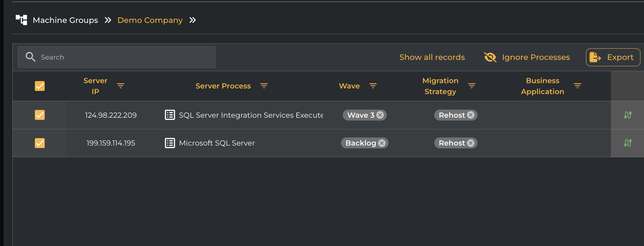
Task: Click the Export button
Action: (613, 57)
